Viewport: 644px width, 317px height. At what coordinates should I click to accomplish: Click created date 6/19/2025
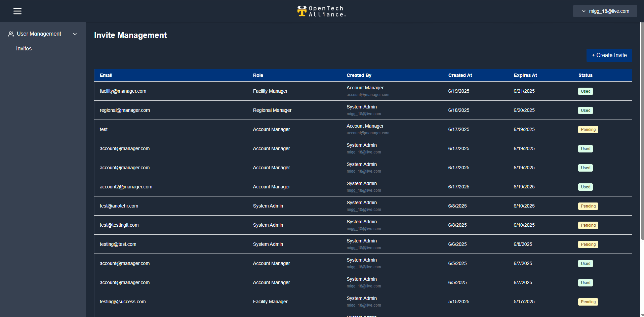458,91
